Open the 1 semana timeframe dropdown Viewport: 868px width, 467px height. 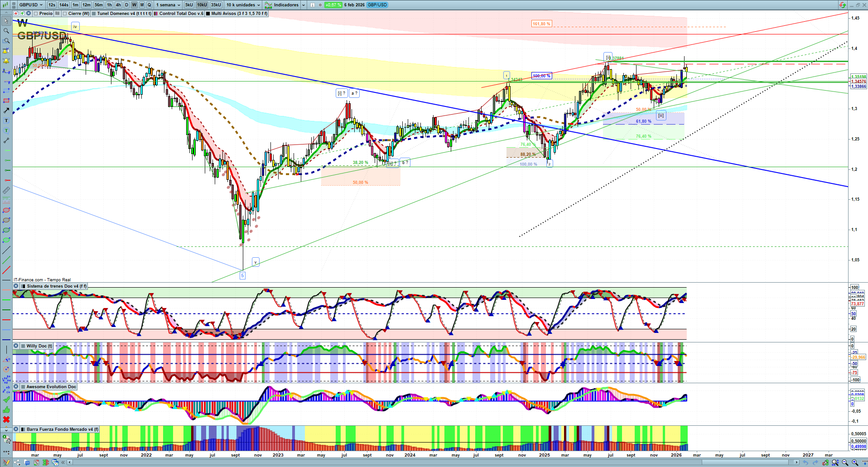click(x=169, y=5)
